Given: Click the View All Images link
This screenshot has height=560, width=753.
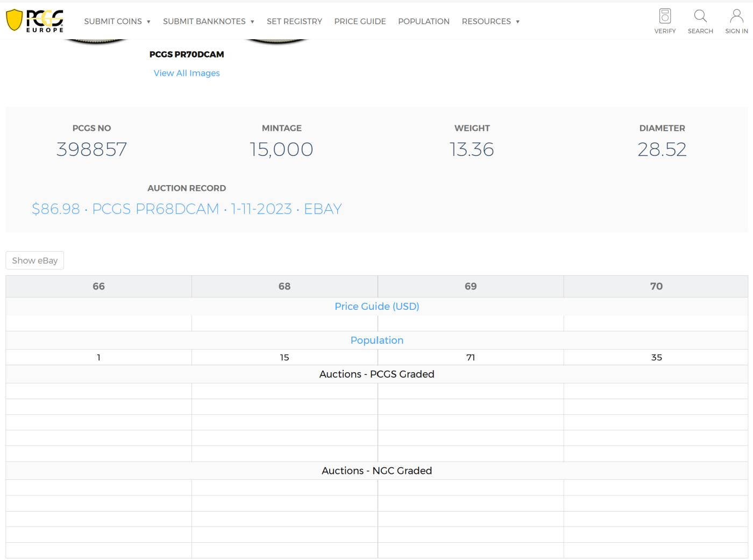Looking at the screenshot, I should [x=187, y=73].
